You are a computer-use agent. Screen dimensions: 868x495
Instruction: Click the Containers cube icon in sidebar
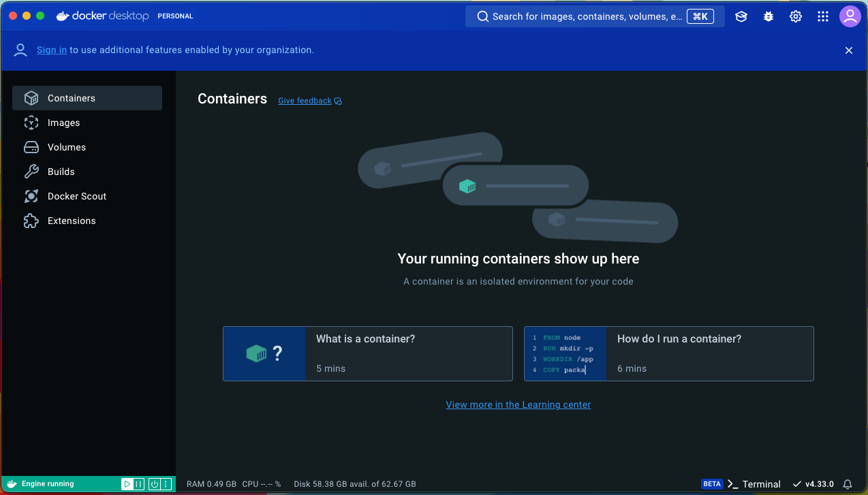[x=31, y=98]
